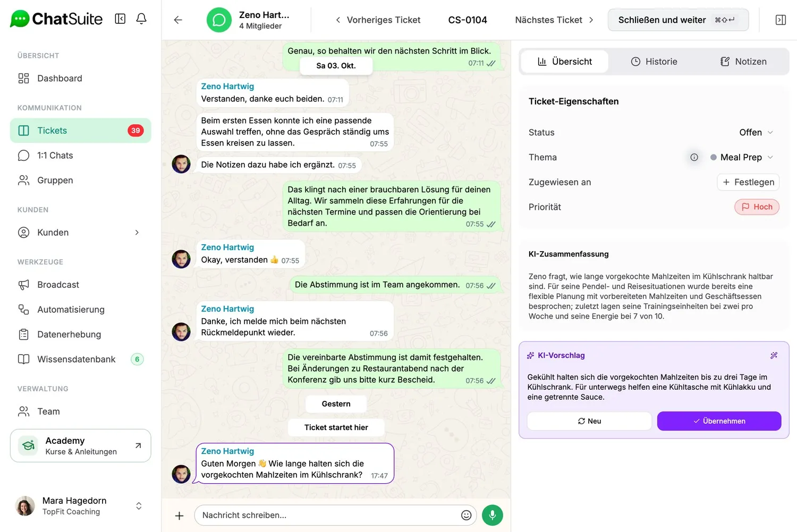Open account switcher for Mara Hagedorn

pyautogui.click(x=81, y=506)
